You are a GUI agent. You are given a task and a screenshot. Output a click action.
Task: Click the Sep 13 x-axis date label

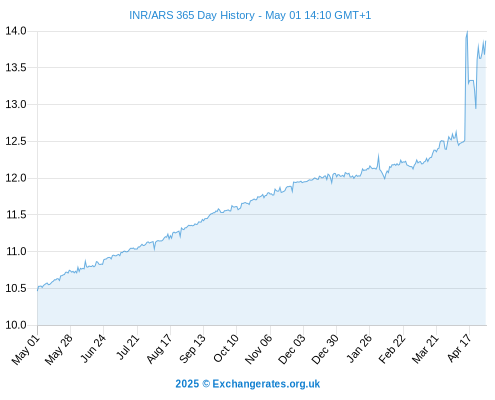(192, 349)
